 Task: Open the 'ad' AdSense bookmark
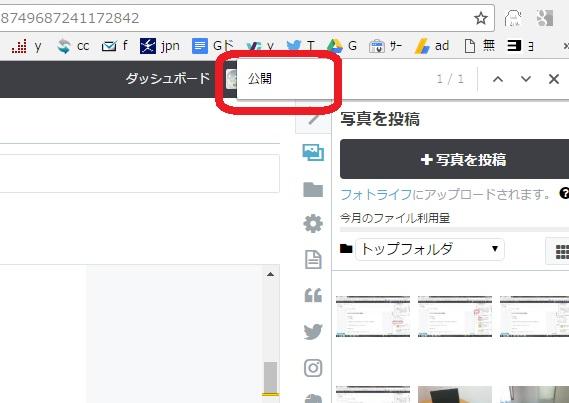click(x=432, y=46)
